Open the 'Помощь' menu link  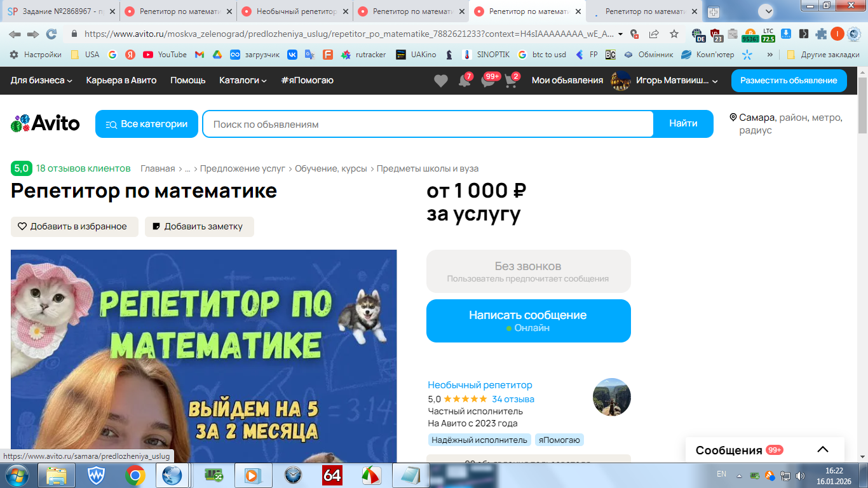tap(188, 80)
